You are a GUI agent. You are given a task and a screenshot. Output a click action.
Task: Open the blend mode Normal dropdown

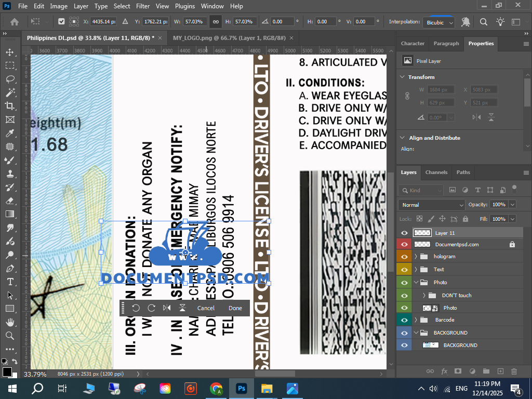(432, 205)
